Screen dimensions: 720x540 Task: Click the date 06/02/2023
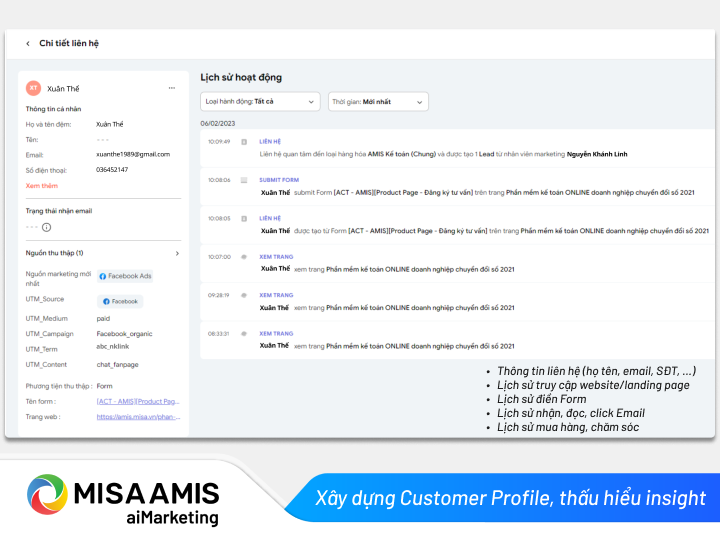(x=218, y=124)
